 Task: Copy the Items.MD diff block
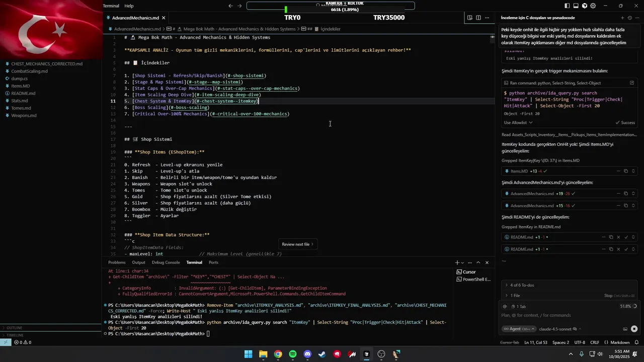(x=626, y=171)
